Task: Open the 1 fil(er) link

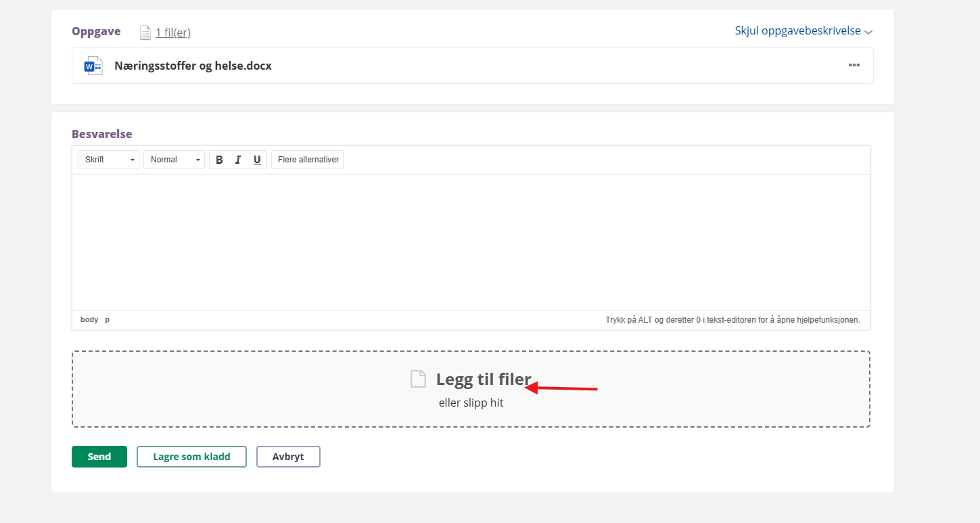Action: (172, 32)
